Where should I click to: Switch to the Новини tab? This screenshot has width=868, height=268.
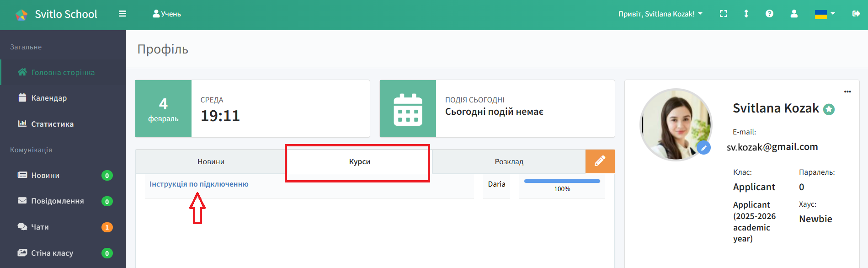point(211,162)
